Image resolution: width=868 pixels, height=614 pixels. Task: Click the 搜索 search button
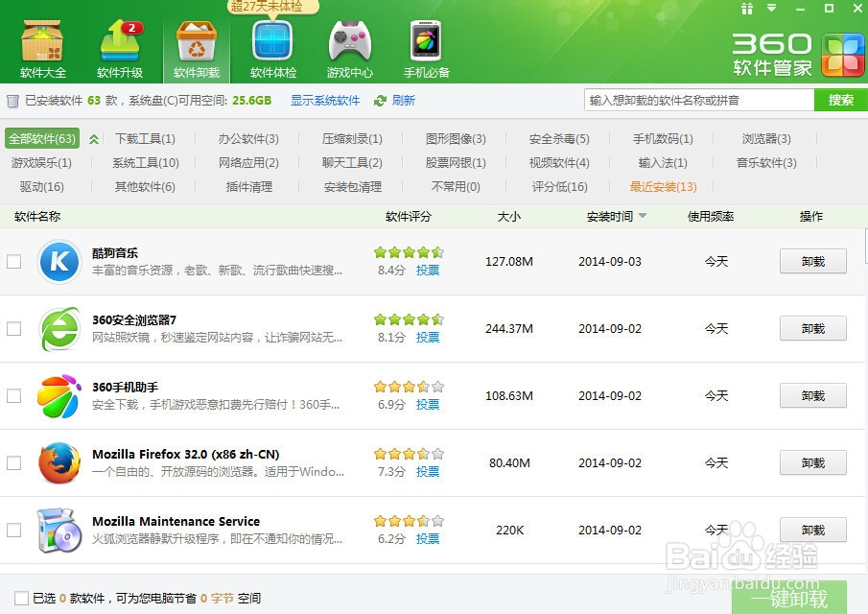[840, 100]
